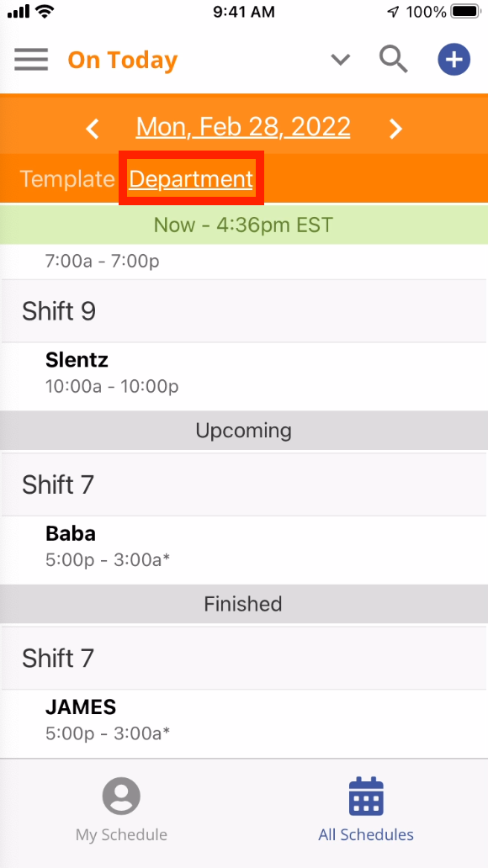Tap the On Today title
The height and width of the screenshot is (868, 488).
(x=122, y=60)
